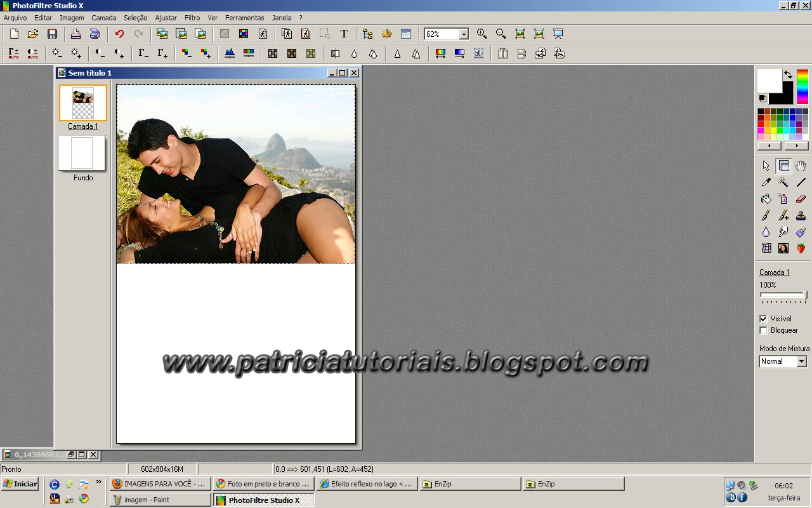Open the 62% zoom level dropdown
The width and height of the screenshot is (812, 508).
coord(464,34)
